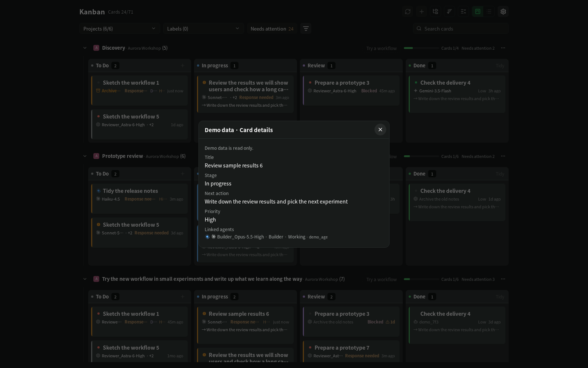Click progress bar of Try the new workflow row
Screen dimensions: 588x368
pos(421,279)
